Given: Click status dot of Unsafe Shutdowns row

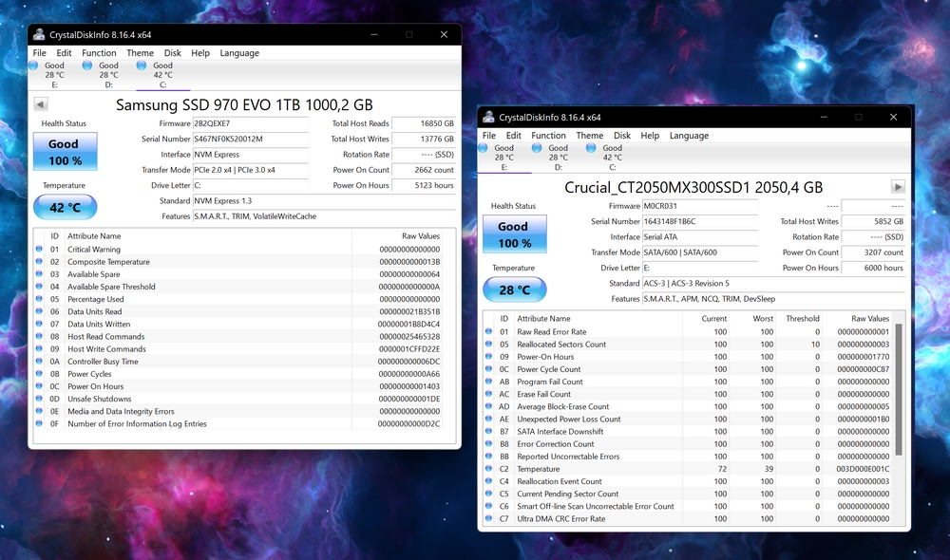Looking at the screenshot, I should (x=39, y=399).
